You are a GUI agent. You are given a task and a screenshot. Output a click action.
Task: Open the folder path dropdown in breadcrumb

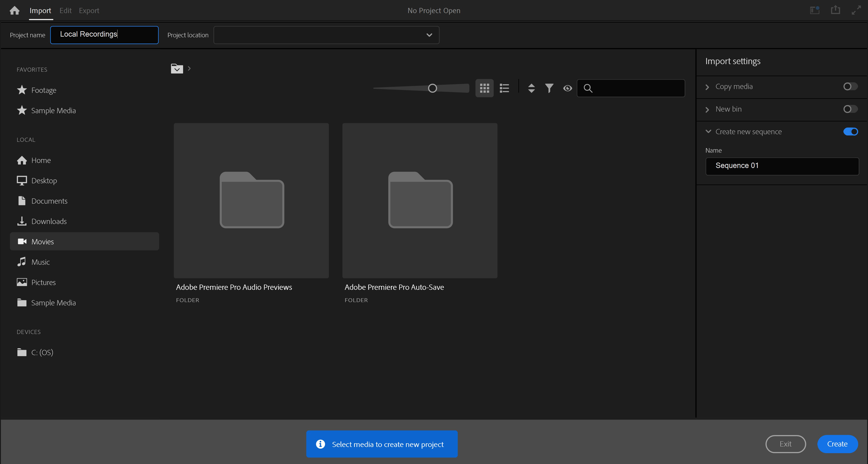click(177, 69)
